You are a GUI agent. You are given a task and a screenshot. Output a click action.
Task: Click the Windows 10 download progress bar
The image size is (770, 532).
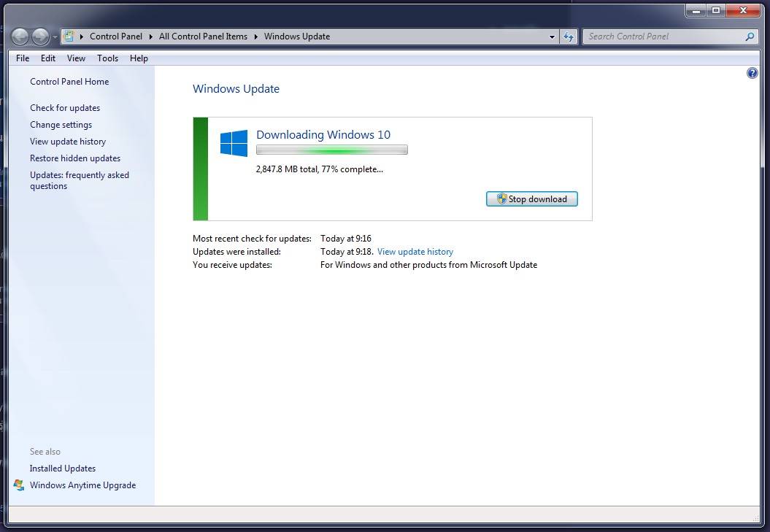click(332, 150)
